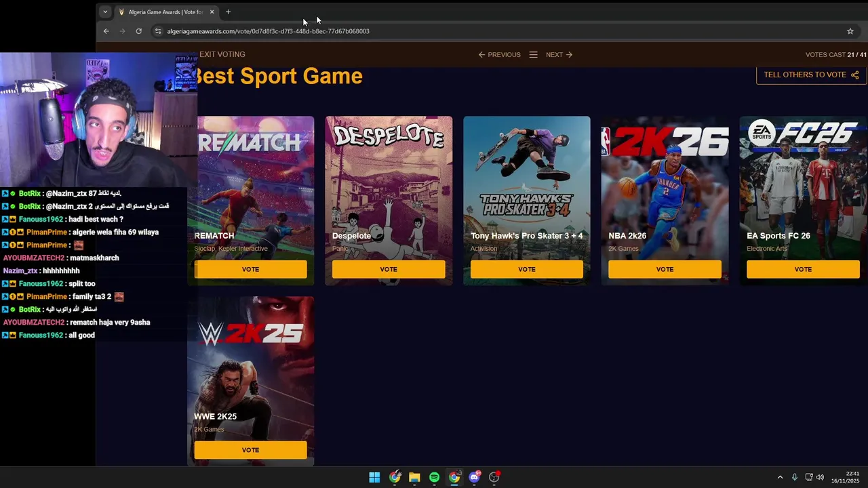
Task: Open the first Chrome profile taskbar icon
Action: tap(395, 477)
